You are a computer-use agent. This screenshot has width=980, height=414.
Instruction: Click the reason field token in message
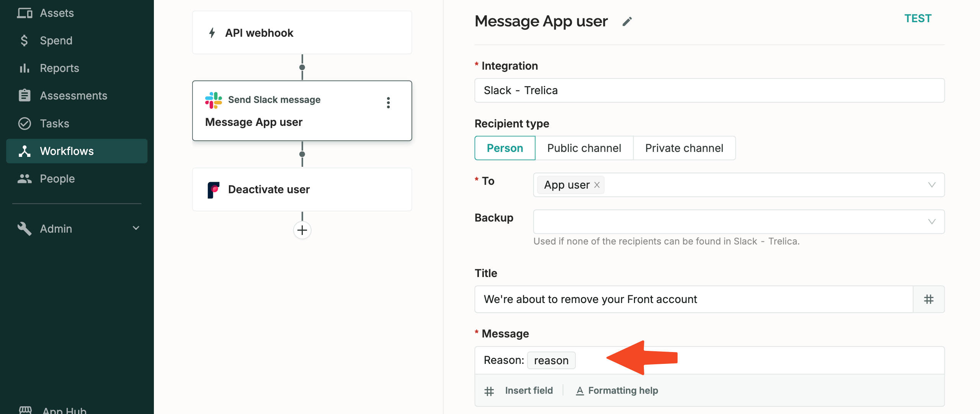pyautogui.click(x=551, y=360)
